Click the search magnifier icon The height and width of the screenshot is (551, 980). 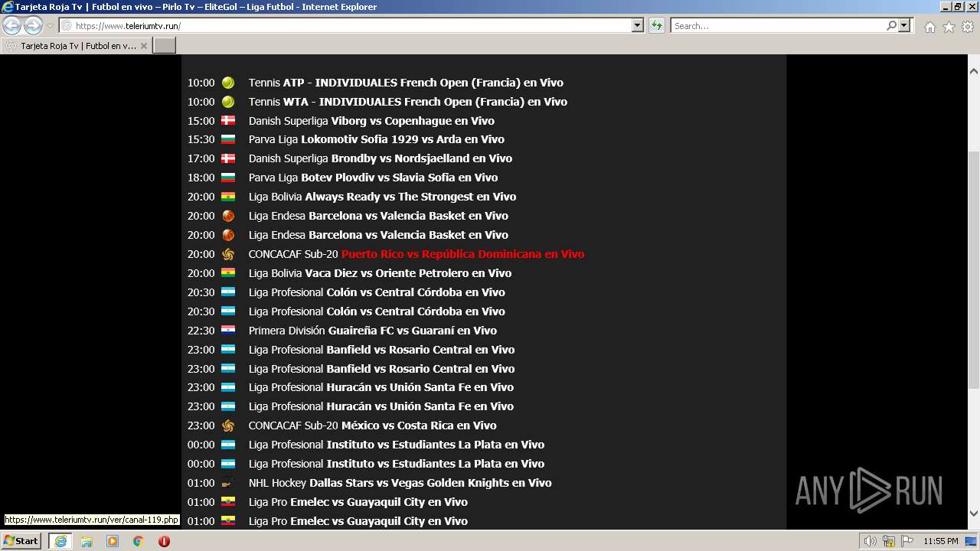pyautogui.click(x=891, y=25)
